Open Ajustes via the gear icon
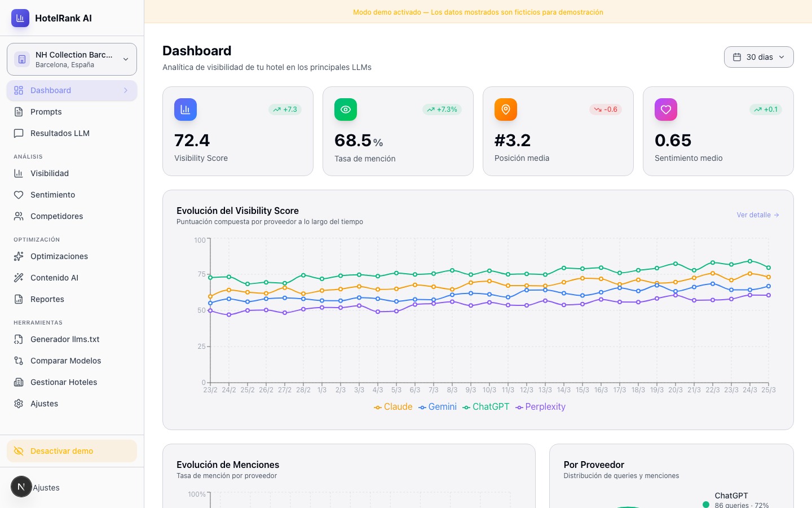This screenshot has width=812, height=508. [x=19, y=404]
